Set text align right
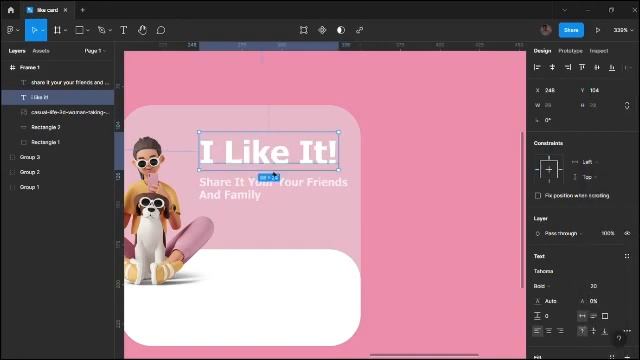Screen dimensions: 640x360 click(560, 331)
